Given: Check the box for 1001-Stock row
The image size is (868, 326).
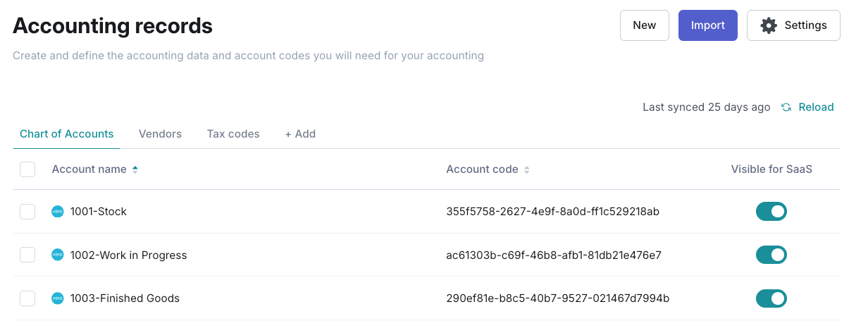Looking at the screenshot, I should click(27, 212).
